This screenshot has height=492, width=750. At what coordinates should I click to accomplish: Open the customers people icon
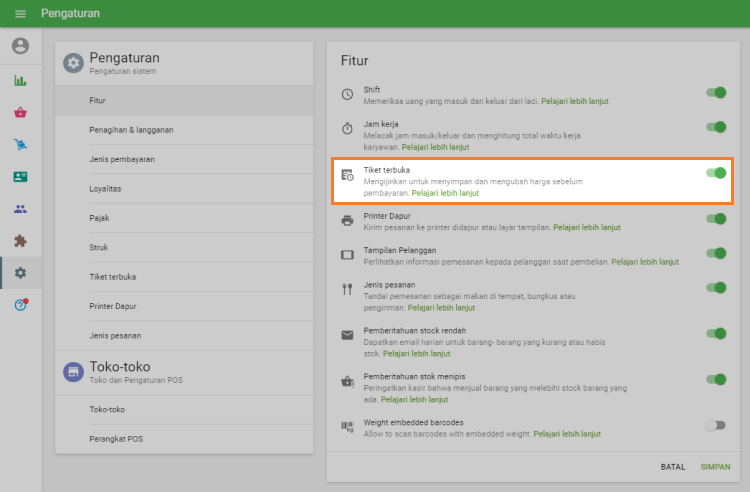pos(20,209)
